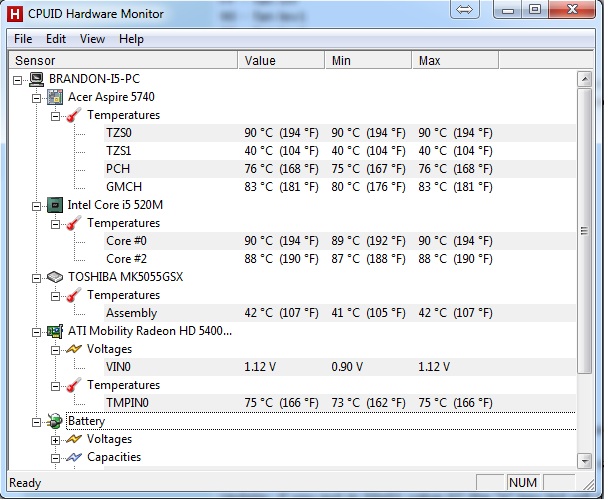
Task: Click the CPUID Hardware Monitor title icon
Action: (x=14, y=14)
